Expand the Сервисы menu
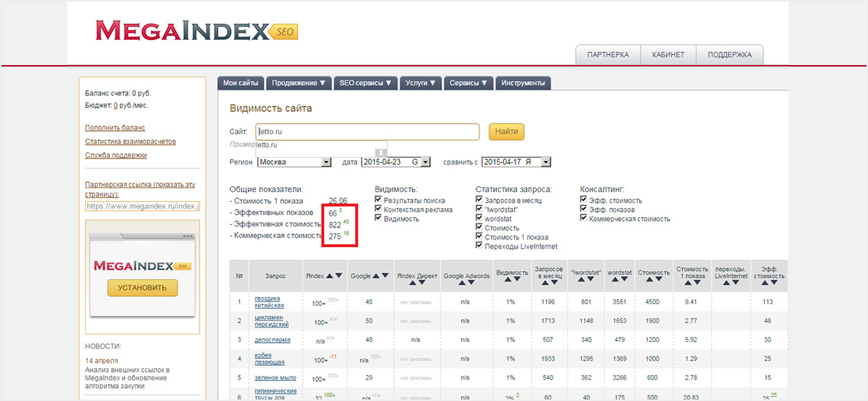Image resolution: width=868 pixels, height=401 pixels. (468, 83)
